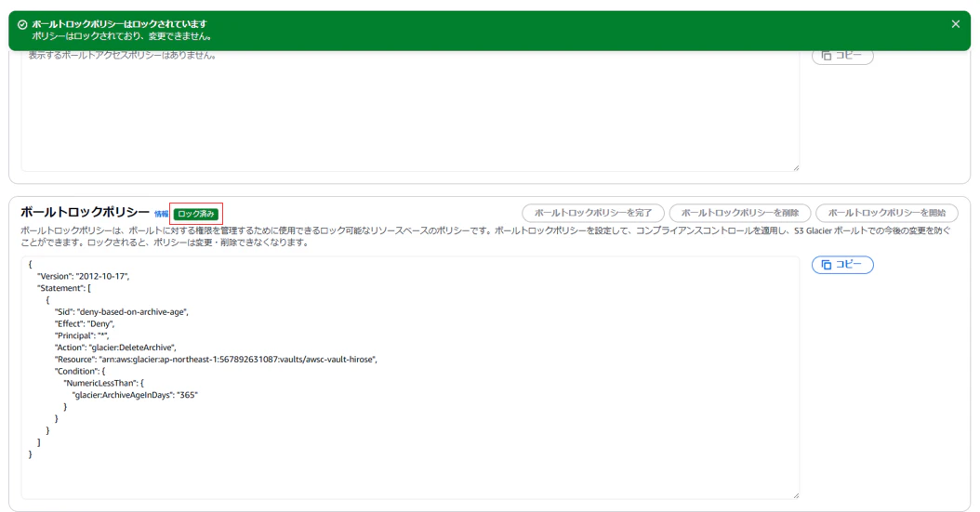This screenshot has width=980, height=512.
Task: Click the vault lock policy description paragraph
Action: click(x=485, y=237)
